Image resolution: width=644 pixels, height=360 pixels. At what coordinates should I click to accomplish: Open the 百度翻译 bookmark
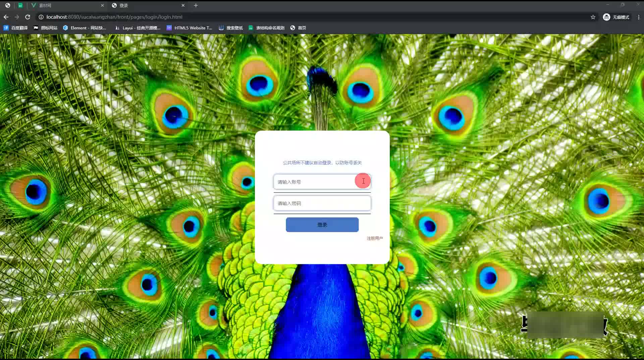coord(15,28)
